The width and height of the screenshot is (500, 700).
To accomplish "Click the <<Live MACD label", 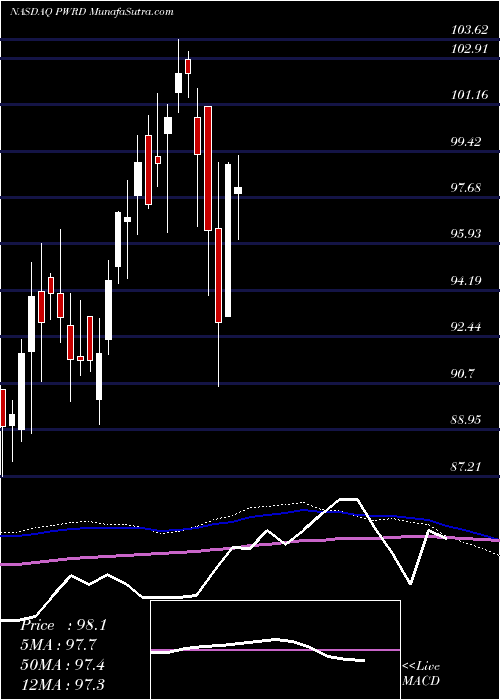I will coord(421,674).
